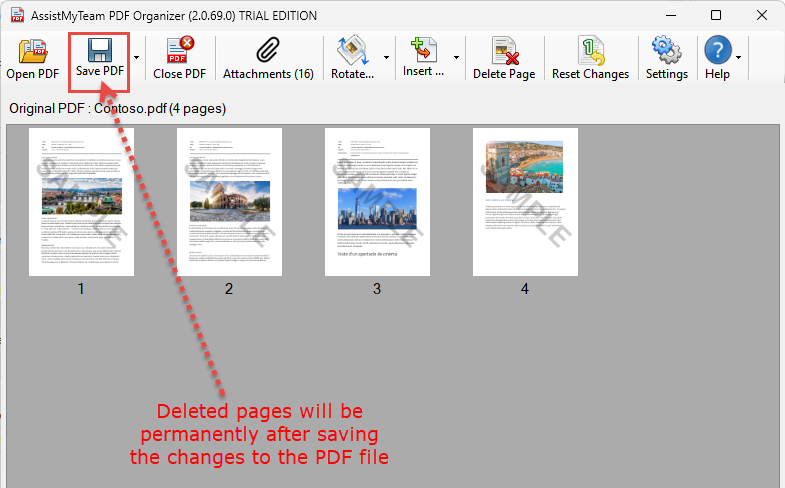This screenshot has width=785, height=488.
Task: Reset Changes using the toolbar icon
Action: click(590, 52)
